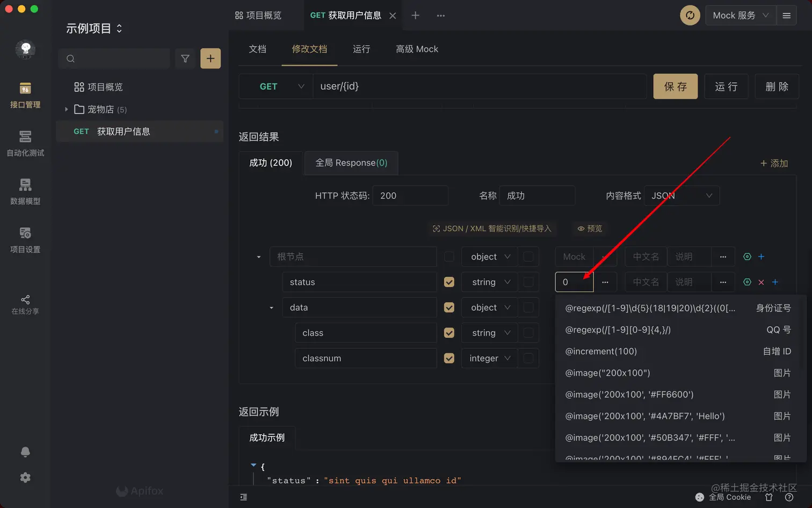Click the 删除 button
This screenshot has height=508, width=812.
(x=777, y=87)
